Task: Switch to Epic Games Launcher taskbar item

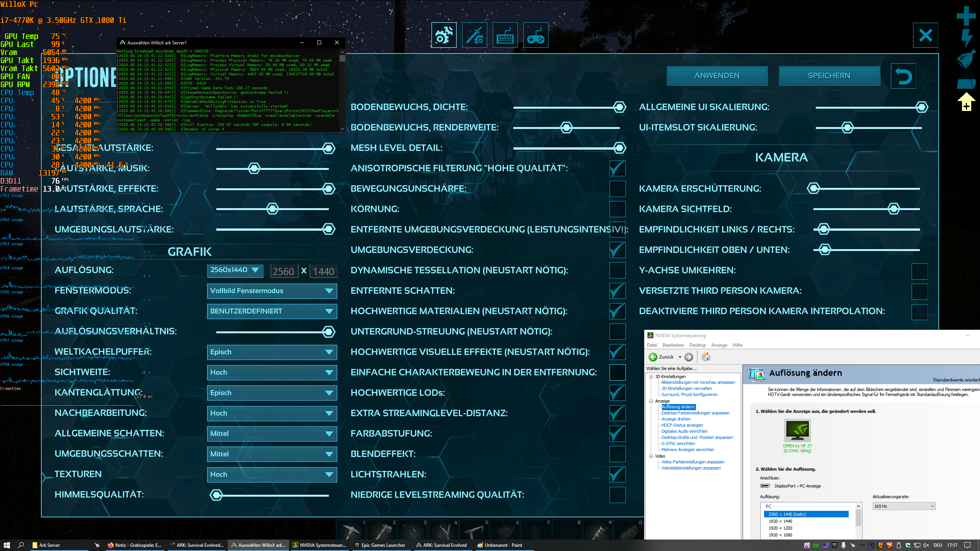Action: pyautogui.click(x=379, y=545)
